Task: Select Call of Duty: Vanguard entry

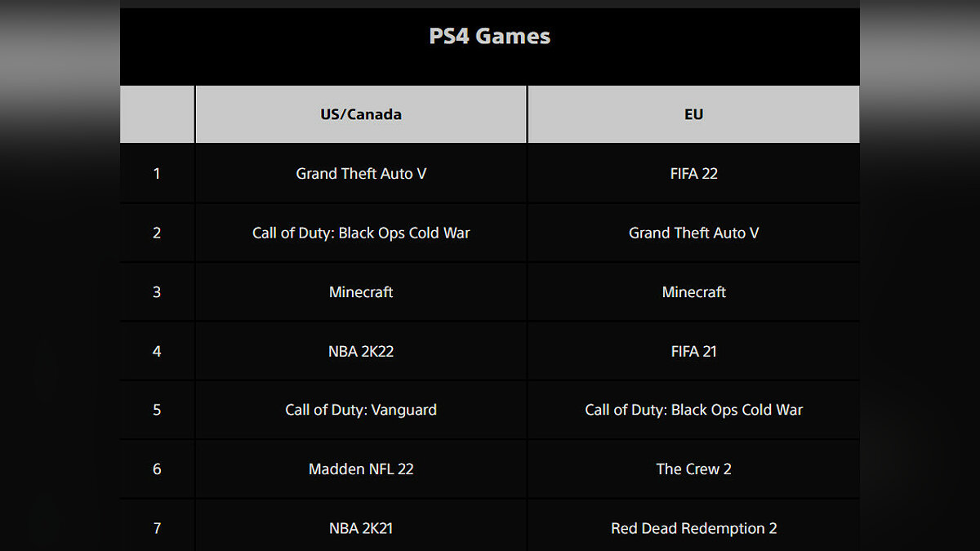Action: (x=361, y=410)
